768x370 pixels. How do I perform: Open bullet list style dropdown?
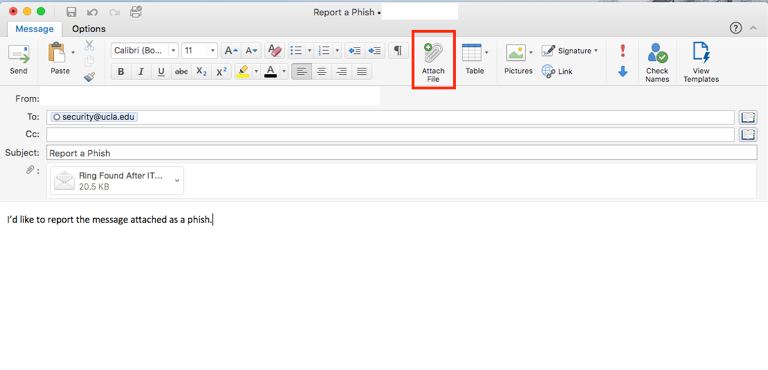click(309, 50)
